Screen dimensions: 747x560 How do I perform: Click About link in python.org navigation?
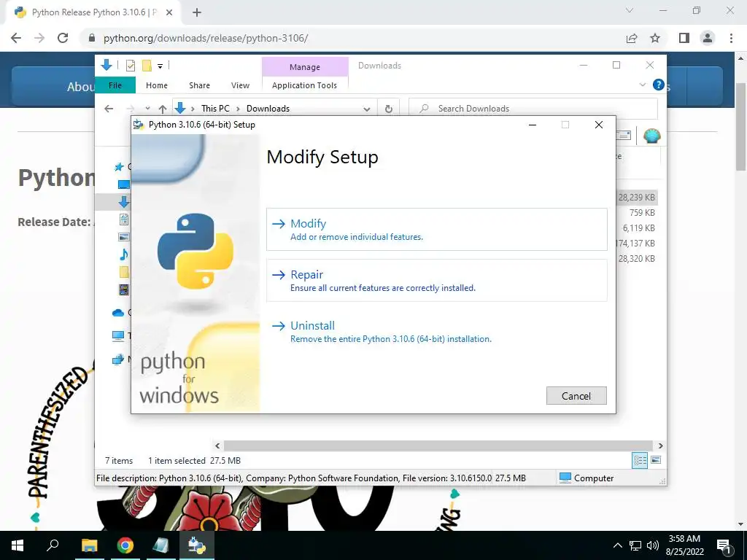[x=81, y=87]
